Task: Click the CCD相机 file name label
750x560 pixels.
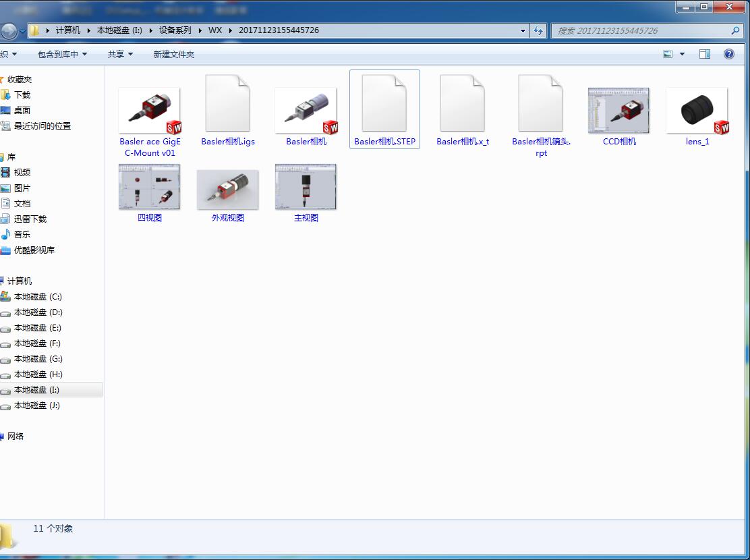Action: pyautogui.click(x=619, y=142)
